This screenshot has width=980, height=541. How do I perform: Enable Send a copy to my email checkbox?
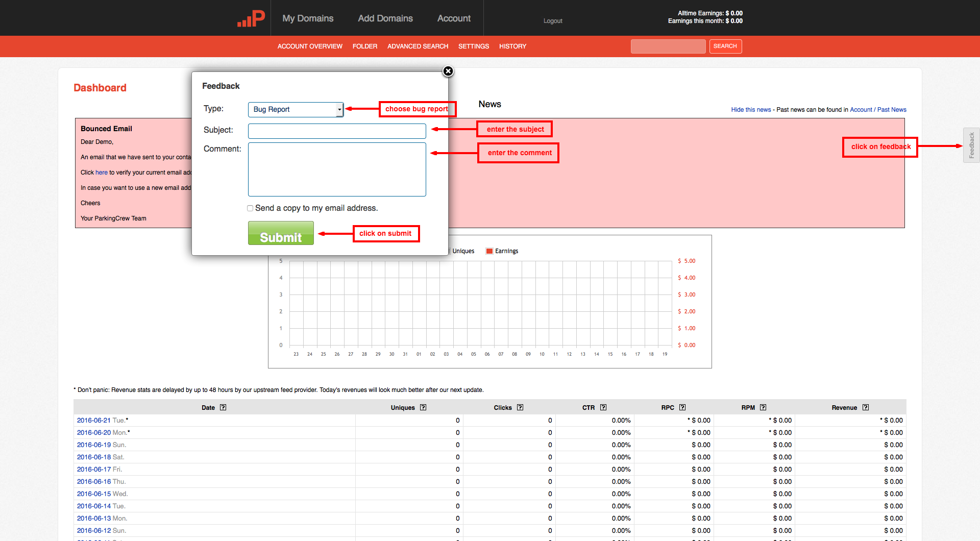coord(250,208)
